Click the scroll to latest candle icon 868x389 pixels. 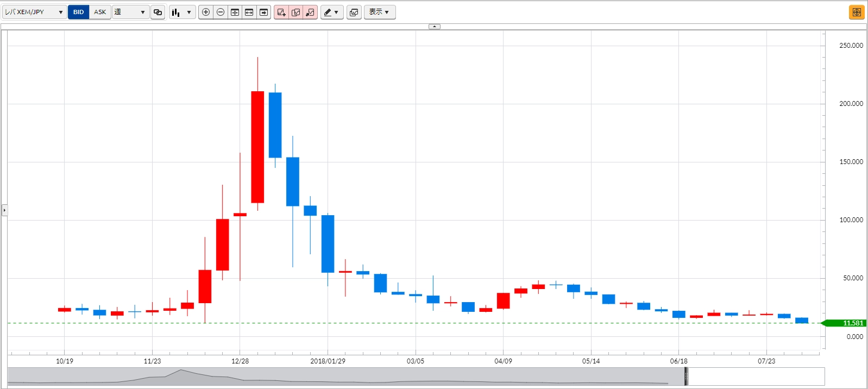point(263,12)
